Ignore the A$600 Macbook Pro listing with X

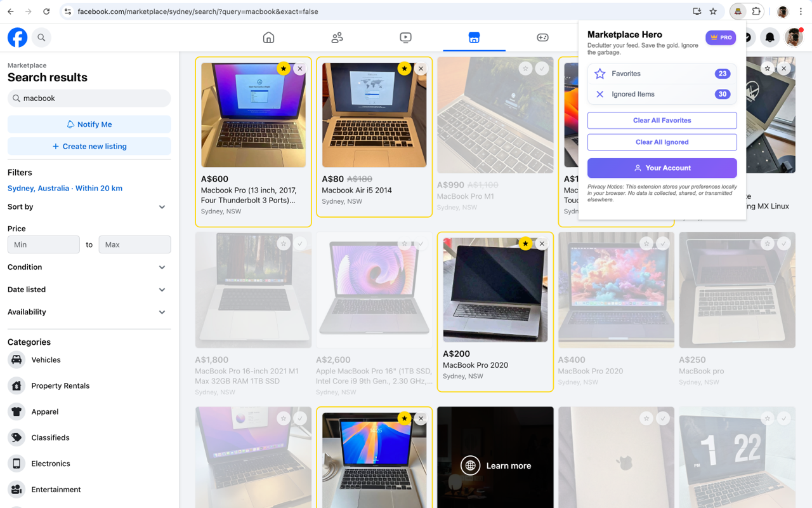pyautogui.click(x=300, y=69)
